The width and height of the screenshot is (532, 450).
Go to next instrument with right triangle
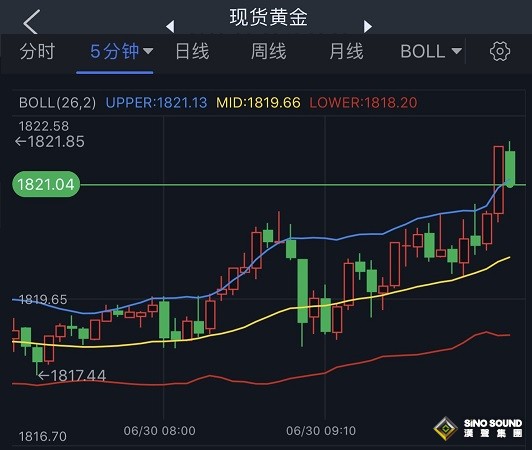point(368,26)
